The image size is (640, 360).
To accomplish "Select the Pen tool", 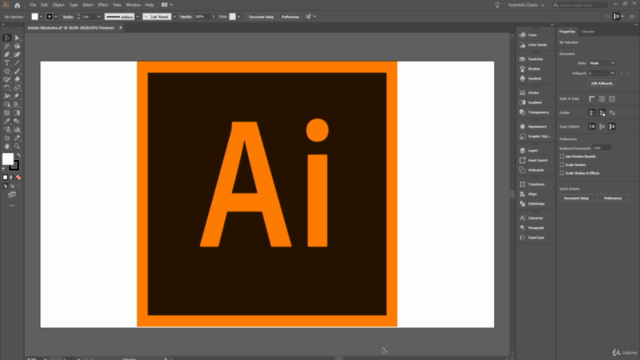I will coord(7,54).
